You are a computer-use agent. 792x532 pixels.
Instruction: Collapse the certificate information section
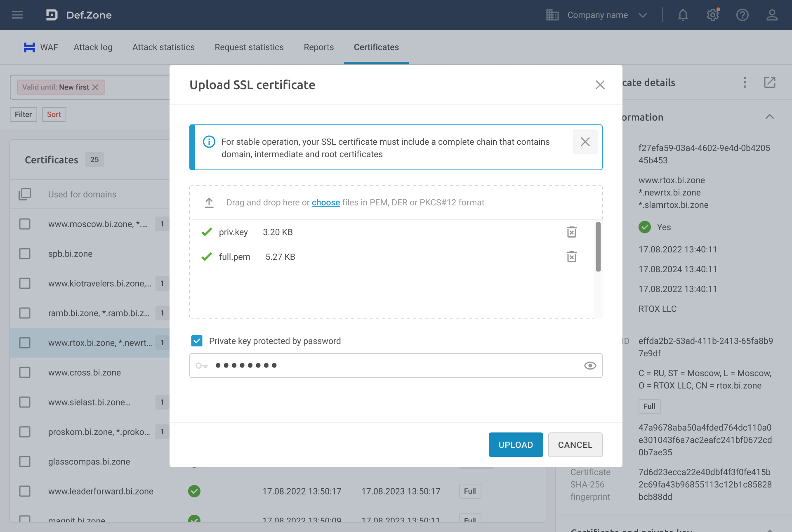769,117
